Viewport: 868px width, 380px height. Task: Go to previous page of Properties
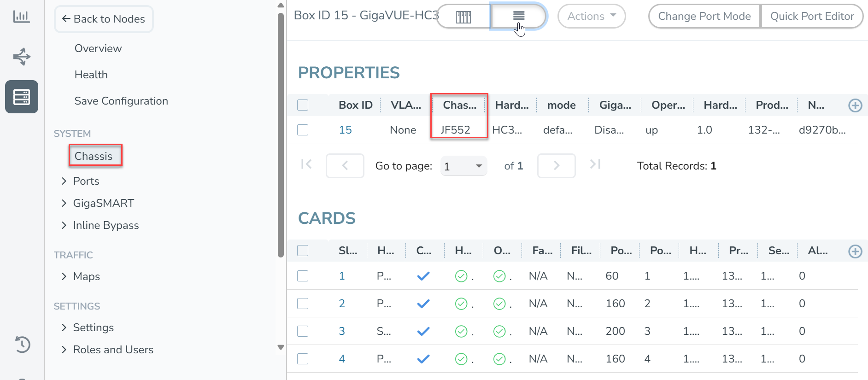(345, 165)
